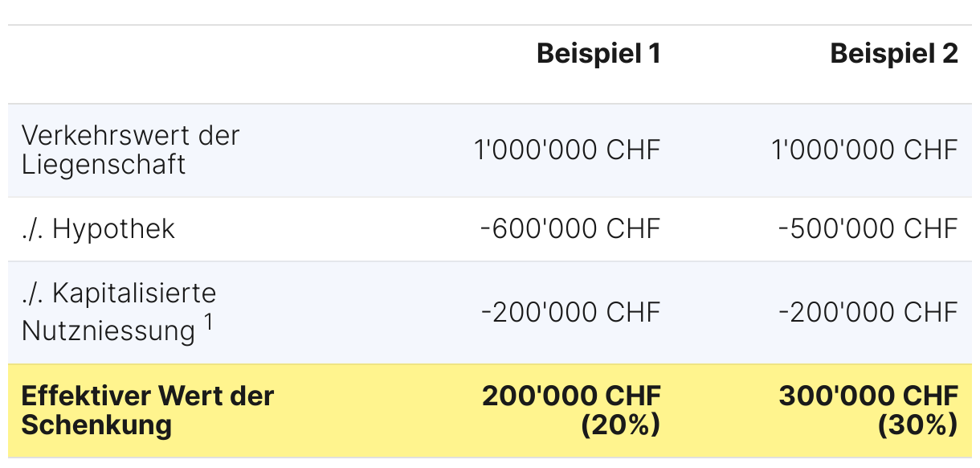Click the Verkehrswert der Liegenschaft row label
The image size is (980, 468).
(130, 150)
